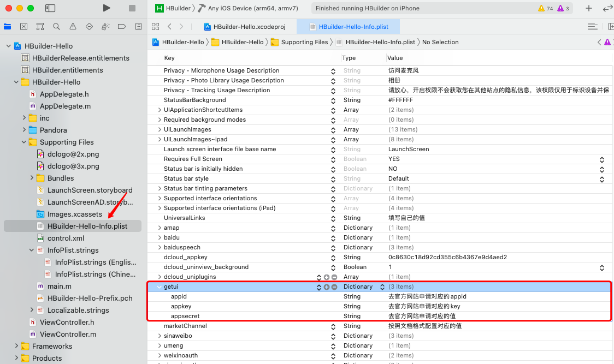Image resolution: width=614 pixels, height=364 pixels.
Task: Add item next to dcloud_uniplugins row
Action: coord(327,277)
